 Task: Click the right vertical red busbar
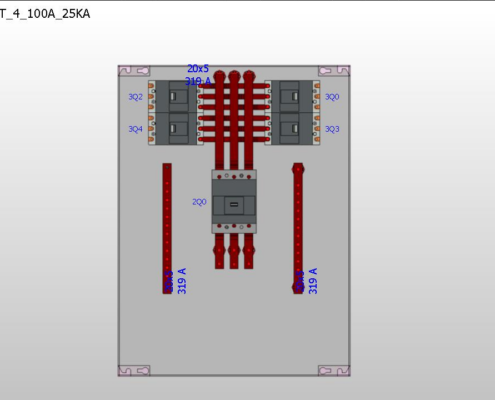[298, 228]
